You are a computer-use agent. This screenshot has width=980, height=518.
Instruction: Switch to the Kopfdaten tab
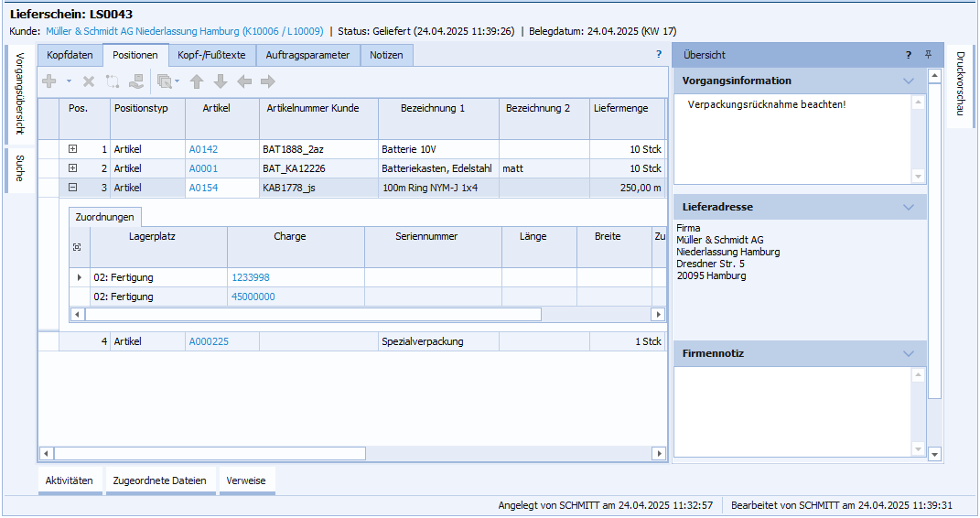[x=70, y=55]
